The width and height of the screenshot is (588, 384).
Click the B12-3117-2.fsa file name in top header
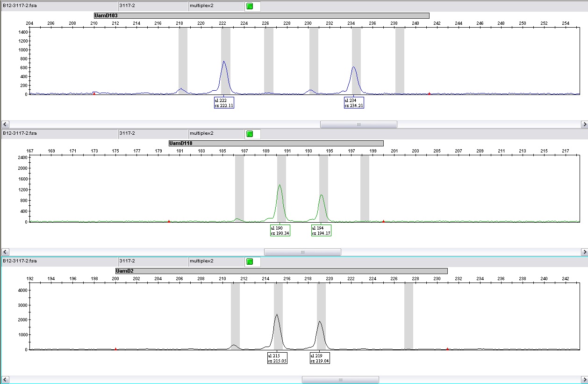(x=20, y=6)
